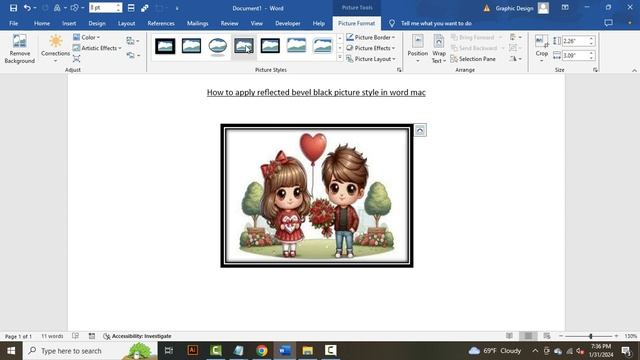This screenshot has width=640, height=360.
Task: Click the underlined document heading text
Action: pyautogui.click(x=316, y=92)
